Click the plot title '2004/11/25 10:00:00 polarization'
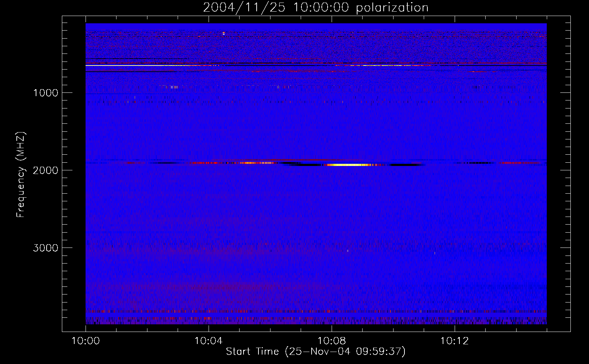This screenshot has height=364, width=589. tap(316, 8)
